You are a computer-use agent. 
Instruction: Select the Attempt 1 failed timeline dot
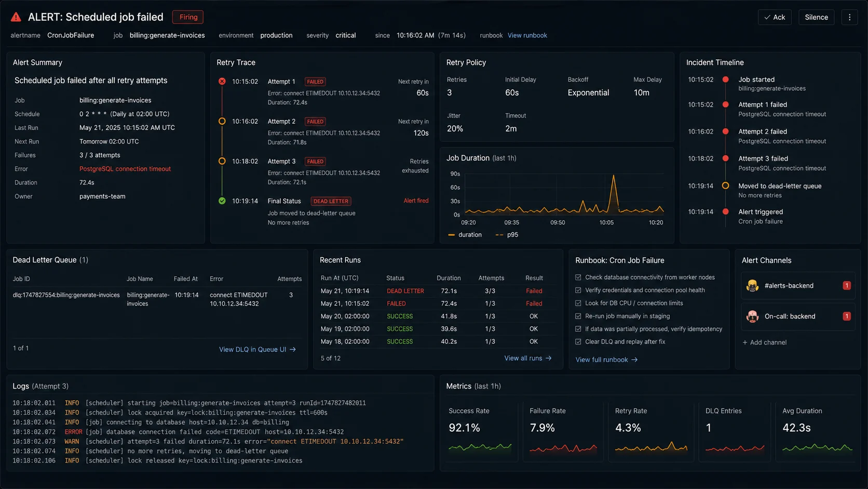pos(725,104)
